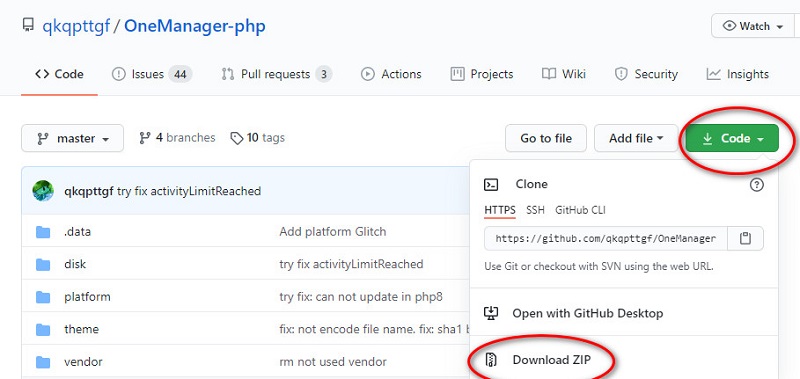The height and width of the screenshot is (379, 800).
Task: Open the disk row commit message
Action: [351, 264]
